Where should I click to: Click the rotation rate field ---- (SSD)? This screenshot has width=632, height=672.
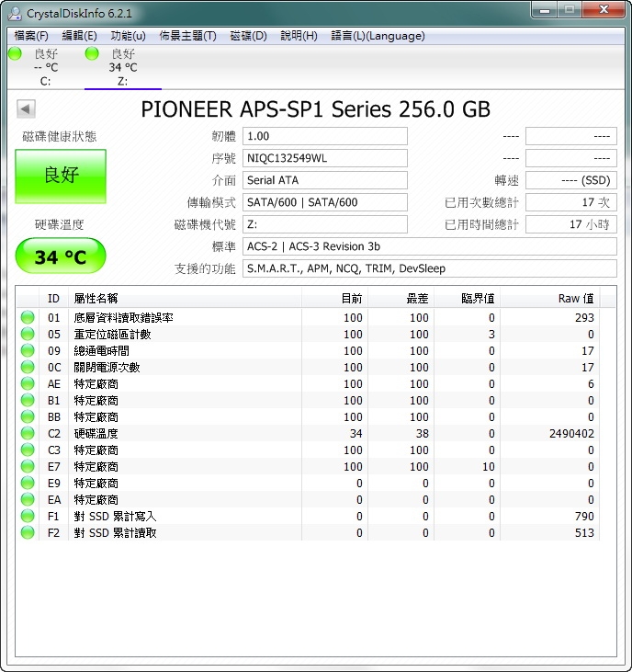571,180
